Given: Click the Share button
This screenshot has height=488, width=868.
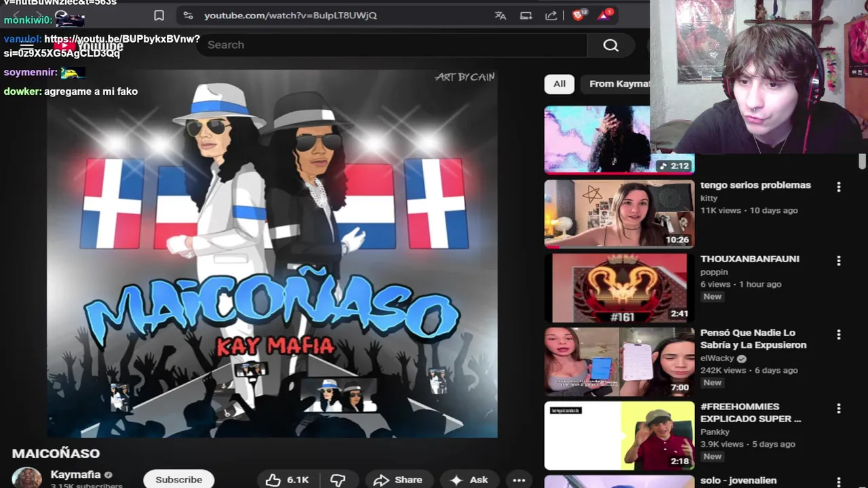Looking at the screenshot, I should (397, 479).
